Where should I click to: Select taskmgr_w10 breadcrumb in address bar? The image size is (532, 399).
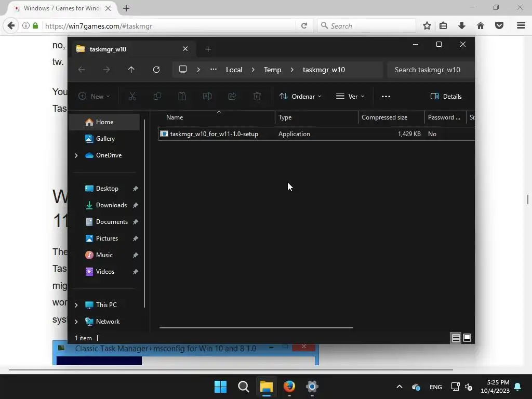click(x=324, y=70)
